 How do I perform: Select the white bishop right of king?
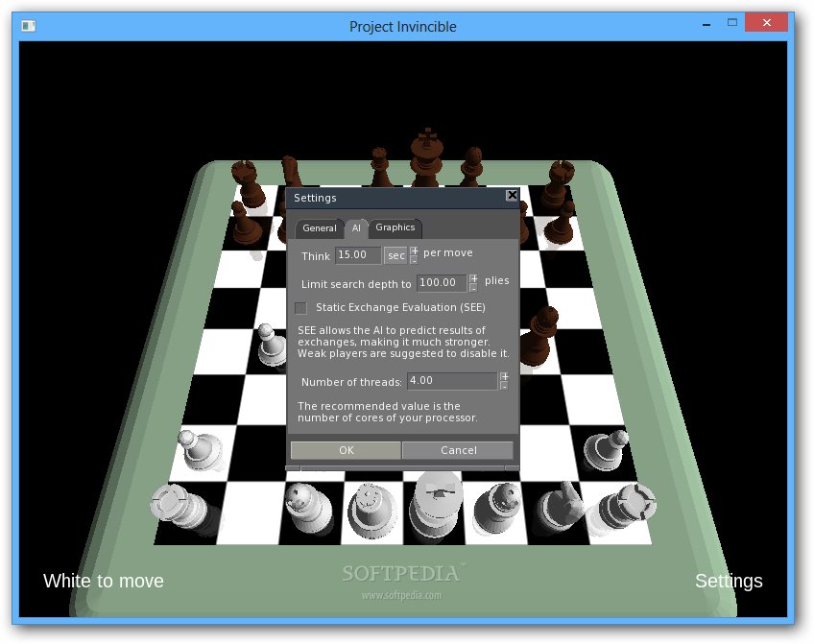pyautogui.click(x=497, y=510)
